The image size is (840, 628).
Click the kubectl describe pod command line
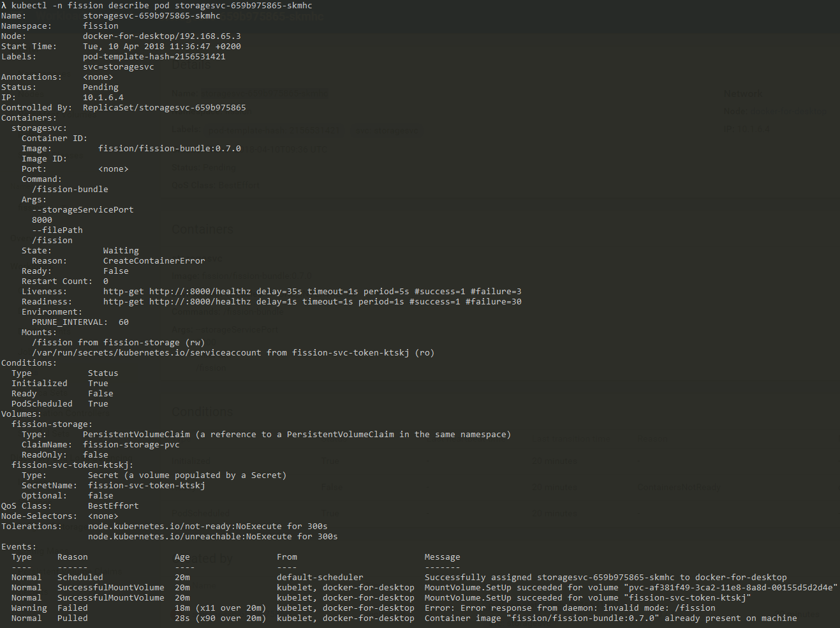157,5
